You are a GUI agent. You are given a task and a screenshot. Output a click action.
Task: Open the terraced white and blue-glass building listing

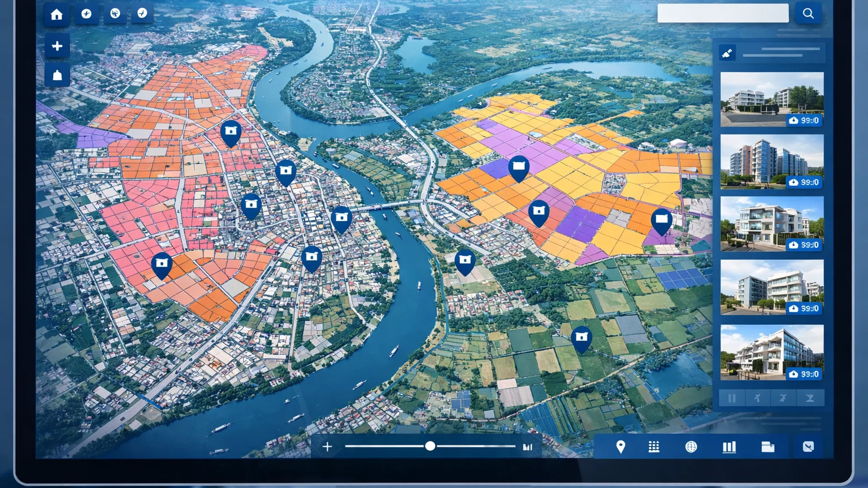click(x=772, y=352)
